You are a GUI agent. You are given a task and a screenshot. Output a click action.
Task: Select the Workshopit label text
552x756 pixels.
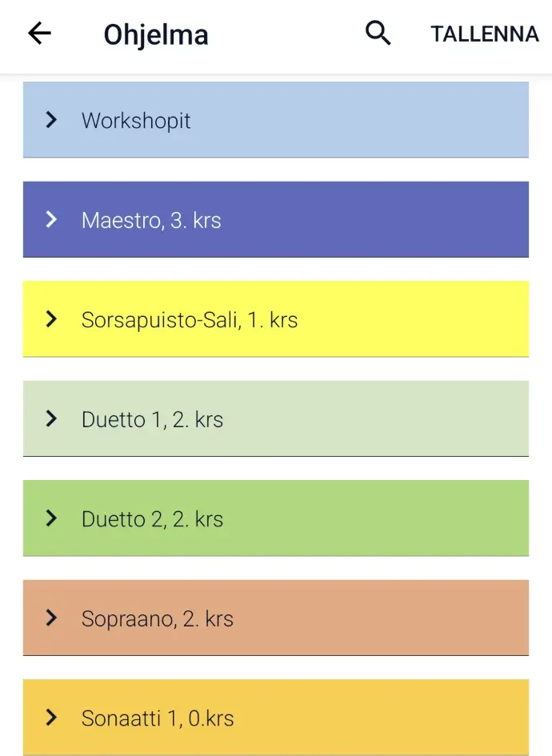point(136,121)
